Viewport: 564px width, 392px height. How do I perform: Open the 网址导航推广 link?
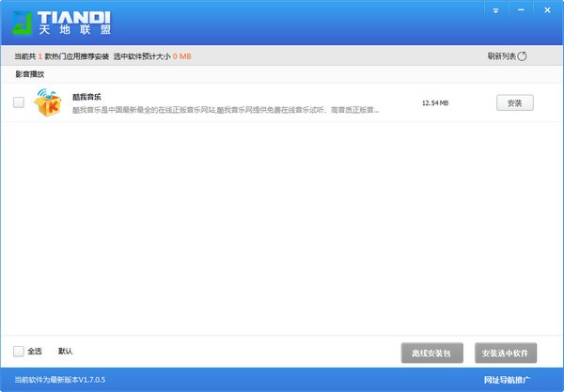pyautogui.click(x=507, y=380)
